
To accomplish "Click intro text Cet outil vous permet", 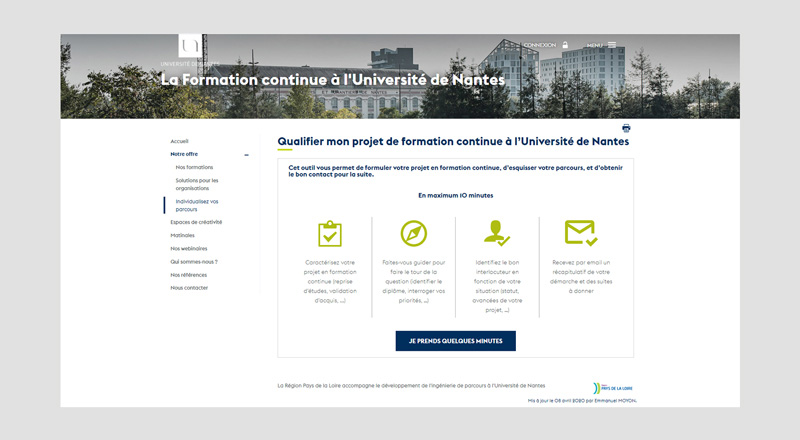I will [456, 171].
